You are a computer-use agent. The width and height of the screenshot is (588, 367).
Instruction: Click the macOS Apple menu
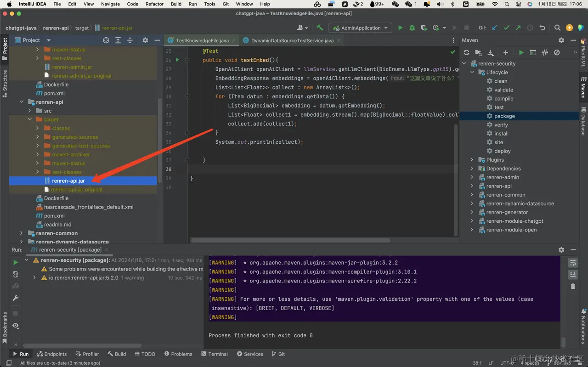tap(9, 4)
